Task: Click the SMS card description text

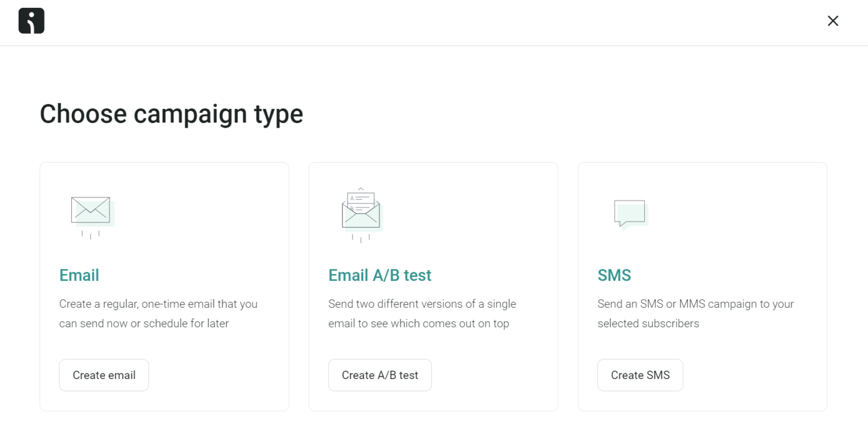Action: tap(696, 314)
